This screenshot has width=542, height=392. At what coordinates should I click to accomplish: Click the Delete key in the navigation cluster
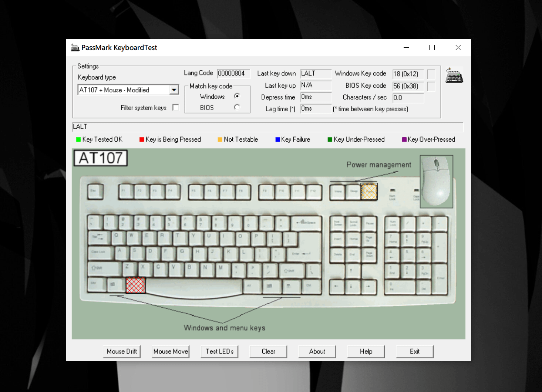[337, 255]
